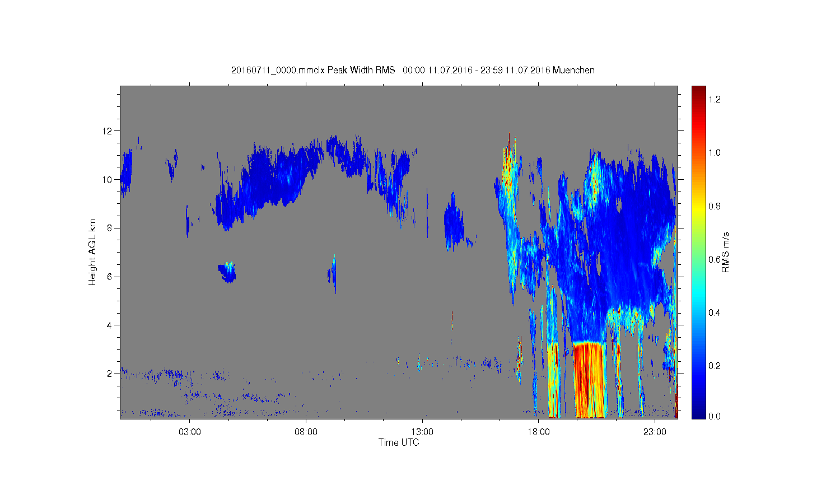Click the height tick label 12
The image size is (840, 504).
108,131
